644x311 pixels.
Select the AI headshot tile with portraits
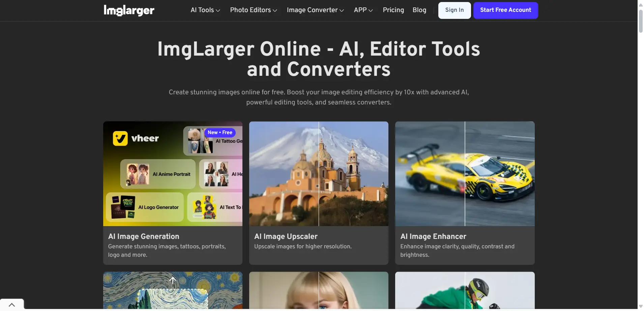click(x=221, y=174)
